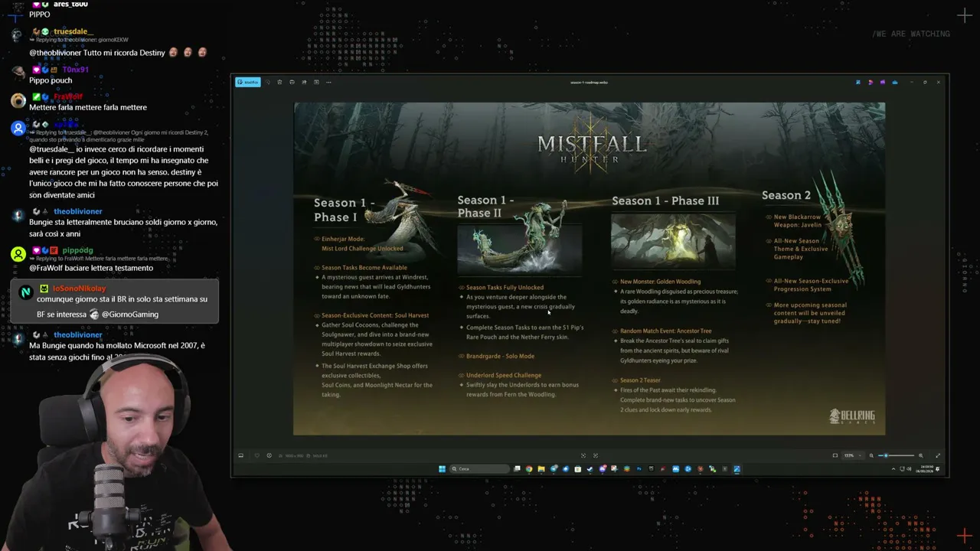Open the three-dots more options menu
The height and width of the screenshot is (551, 980).
pyautogui.click(x=328, y=82)
